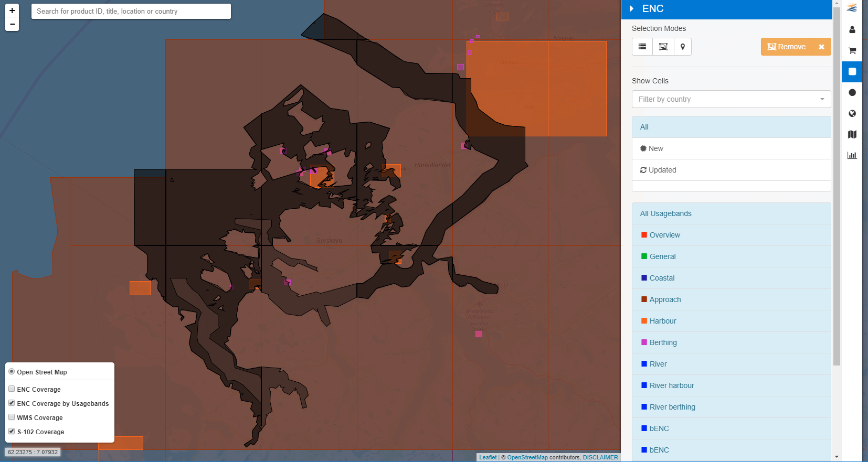
Task: Uncheck the S-102 Coverage layer
Action: pos(12,432)
